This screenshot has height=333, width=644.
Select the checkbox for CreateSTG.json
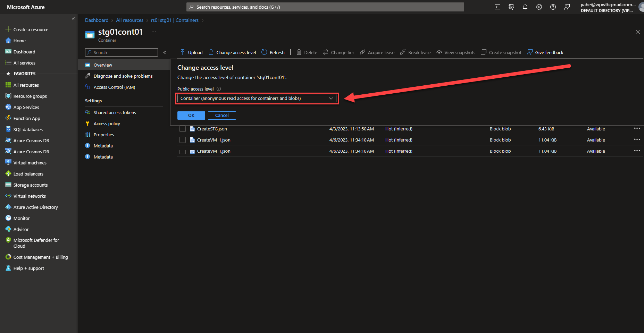point(183,129)
